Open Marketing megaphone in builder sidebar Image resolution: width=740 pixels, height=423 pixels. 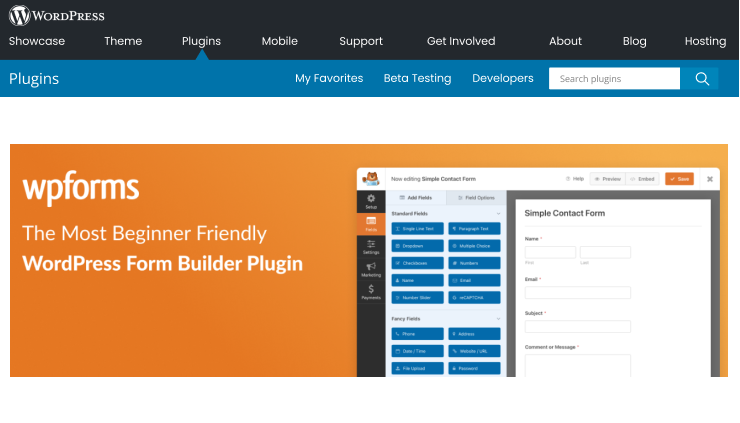(x=371, y=270)
